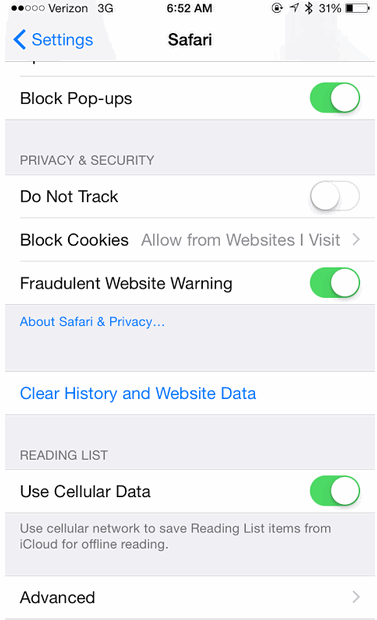The image size is (377, 620).
Task: Open Advanced settings chevron
Action: click(356, 597)
